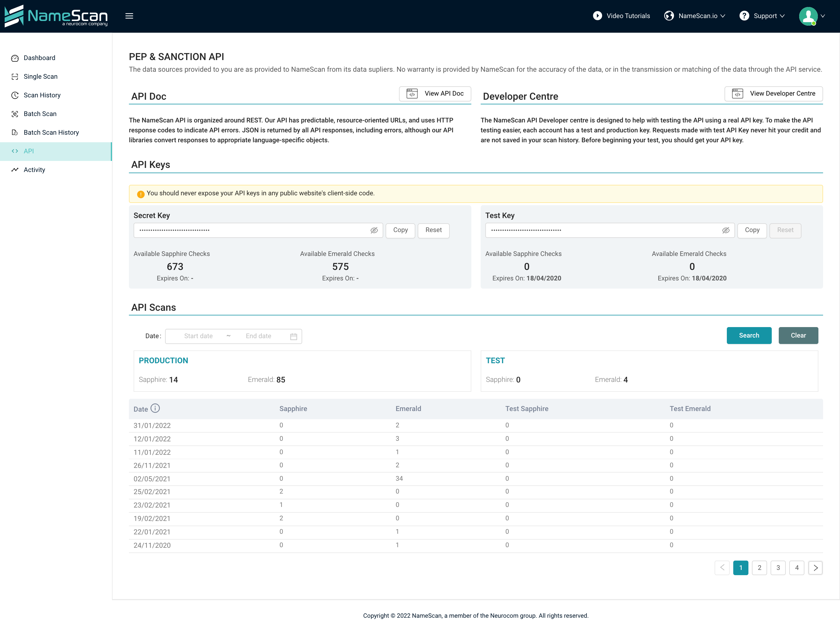Image resolution: width=840 pixels, height=632 pixels.
Task: Reveal the Secret Key with eye icon
Action: [x=374, y=230]
